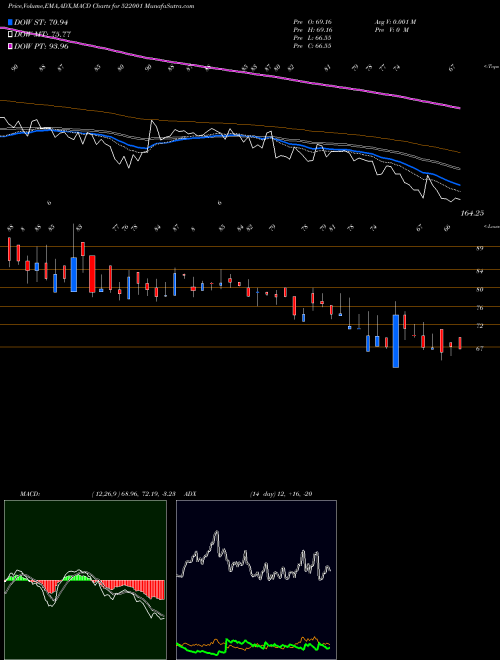
Task: Click the 76 price axis label
Action: click(479, 308)
